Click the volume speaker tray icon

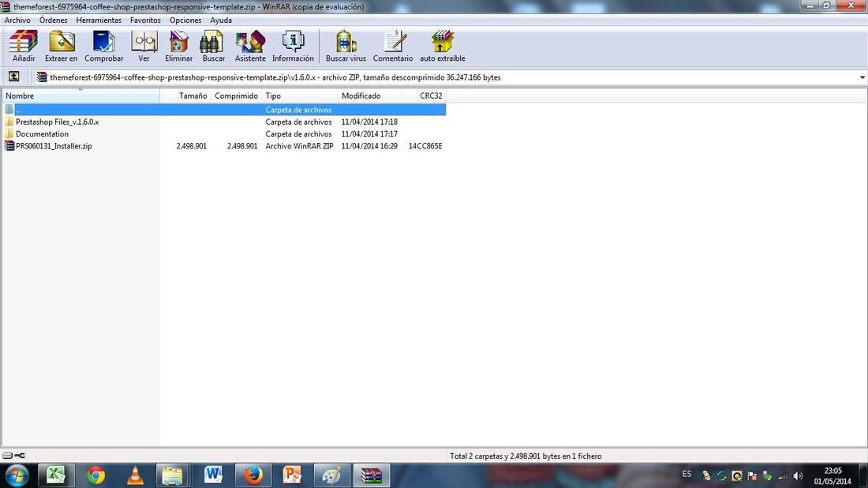pyautogui.click(x=798, y=476)
